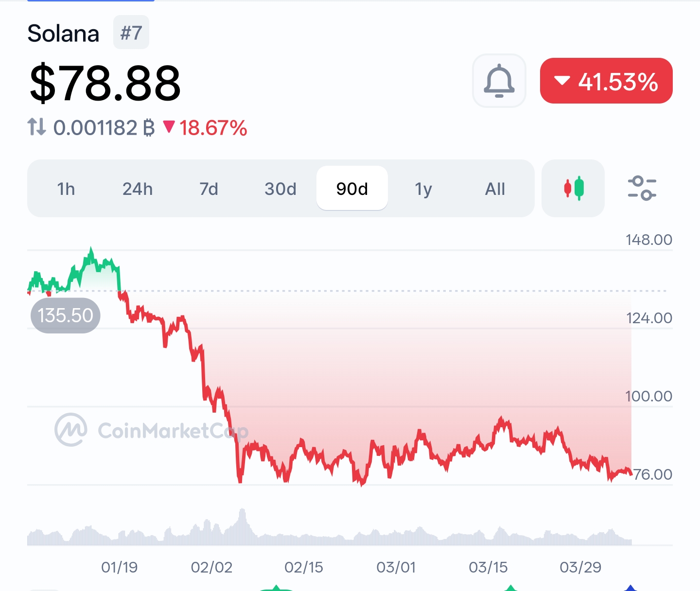Choose the 90d time range
This screenshot has width=700, height=591.
click(352, 189)
